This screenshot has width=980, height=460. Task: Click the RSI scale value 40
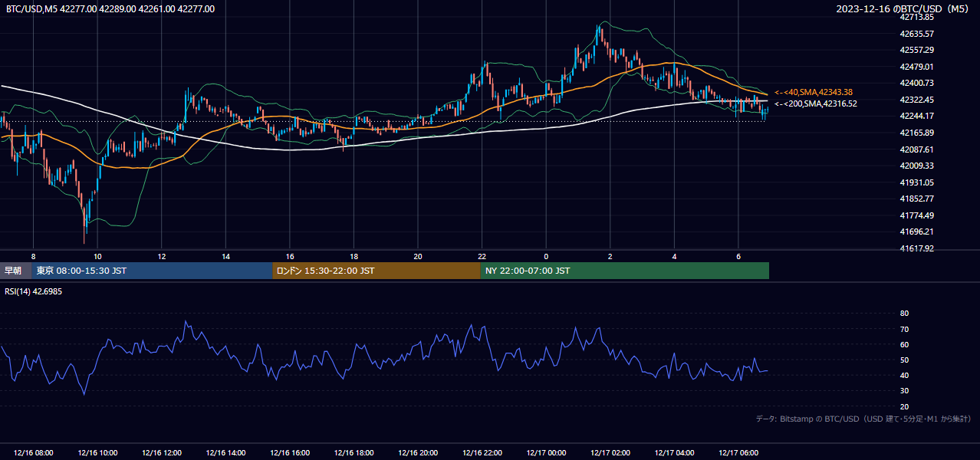point(904,375)
